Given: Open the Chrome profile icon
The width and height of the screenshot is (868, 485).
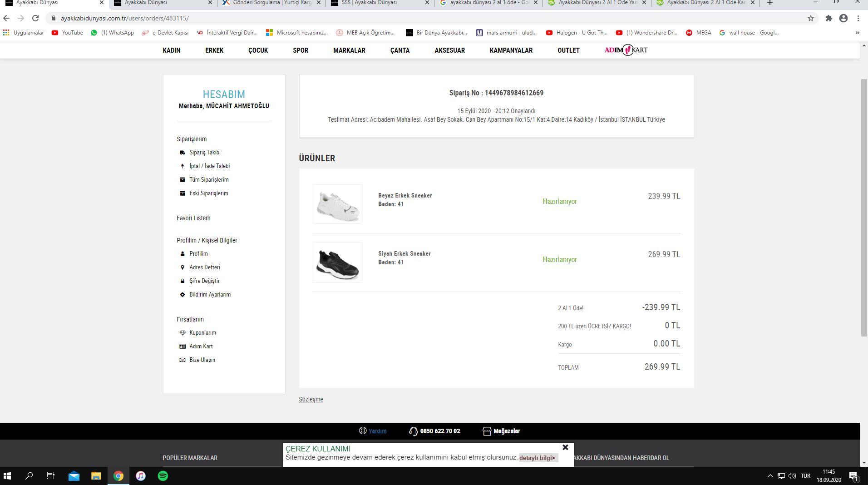Looking at the screenshot, I should click(843, 18).
